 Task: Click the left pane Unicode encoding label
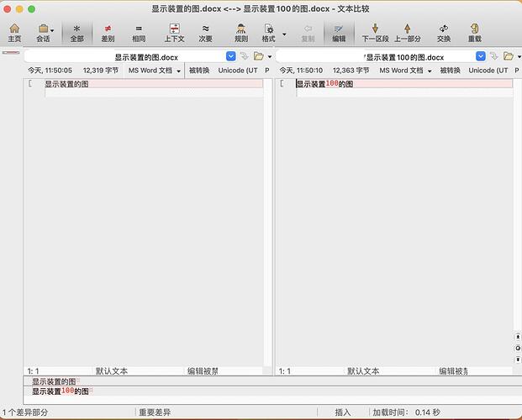tap(238, 71)
